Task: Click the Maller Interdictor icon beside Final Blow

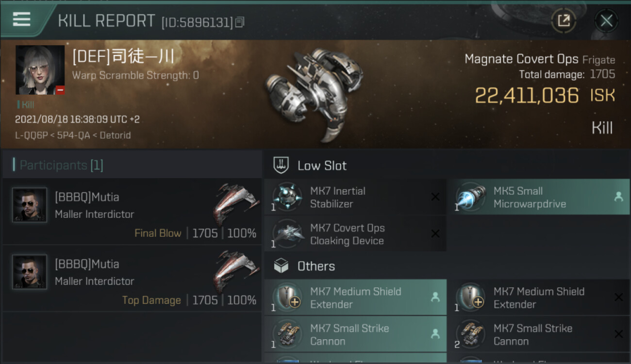Action: pos(236,204)
